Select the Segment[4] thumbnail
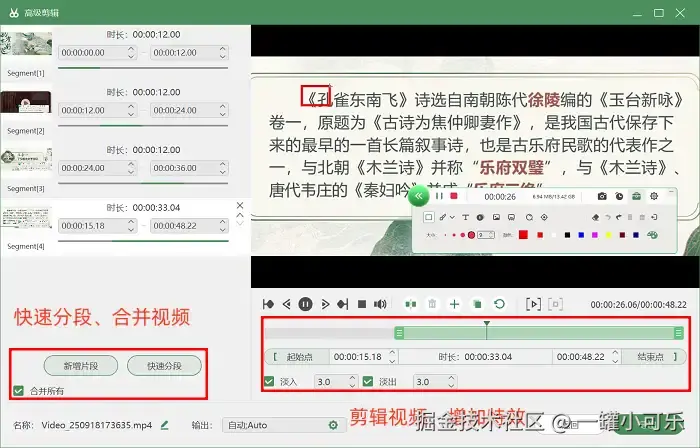Screen dimensions: 700x448 click(26, 217)
